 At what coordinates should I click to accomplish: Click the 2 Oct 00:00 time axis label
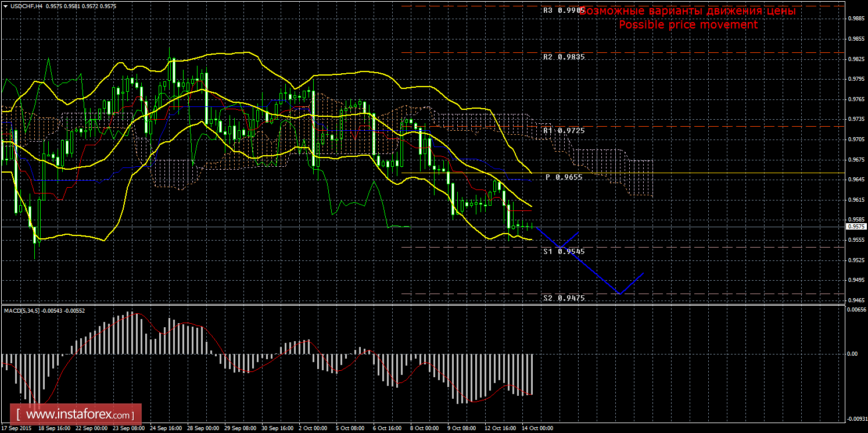312,428
